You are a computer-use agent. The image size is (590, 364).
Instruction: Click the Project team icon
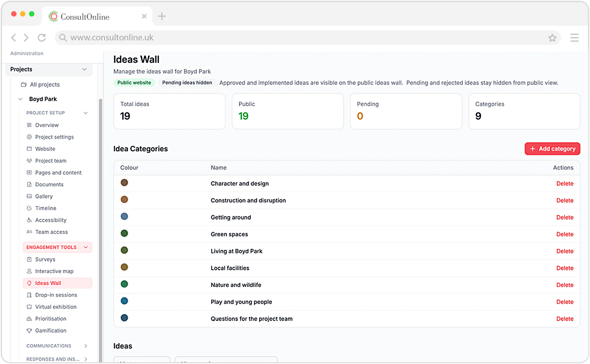click(x=29, y=161)
